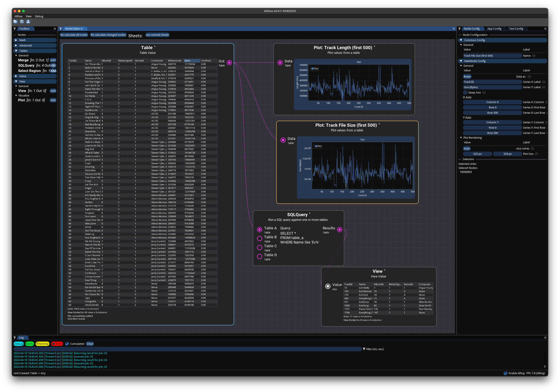
Task: Open the Toolbox panel dropdown triangle
Action: coord(15,29)
